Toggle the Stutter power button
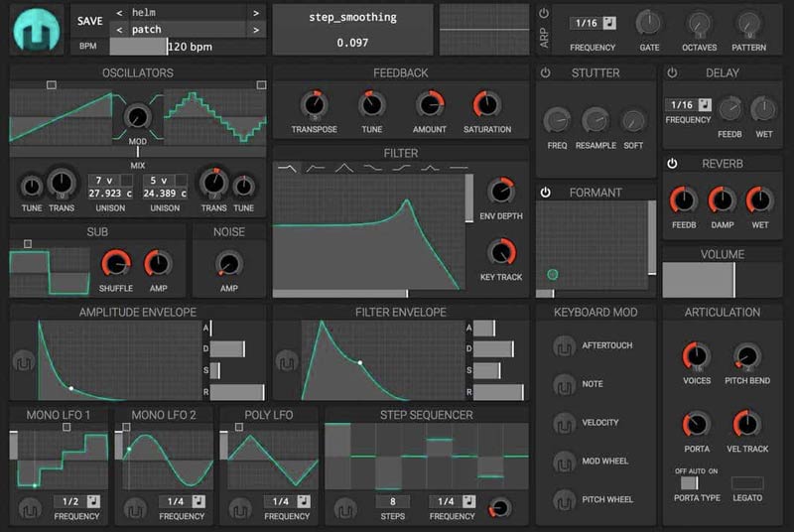Image resolution: width=794 pixels, height=532 pixels. [545, 73]
